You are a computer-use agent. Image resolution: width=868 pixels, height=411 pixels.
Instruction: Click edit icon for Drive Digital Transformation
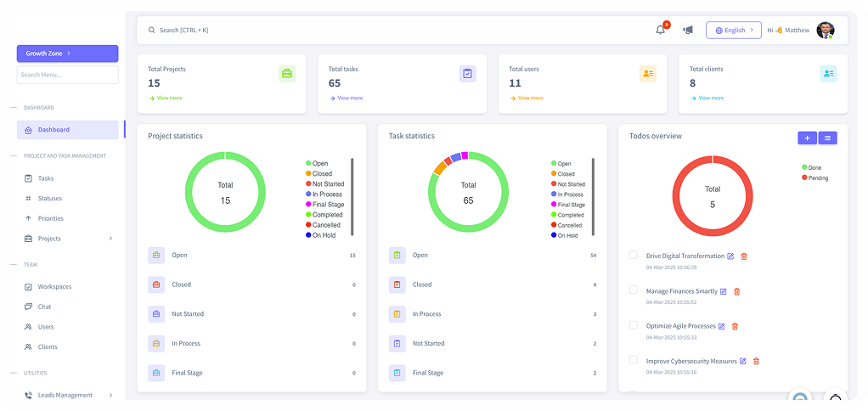point(731,256)
